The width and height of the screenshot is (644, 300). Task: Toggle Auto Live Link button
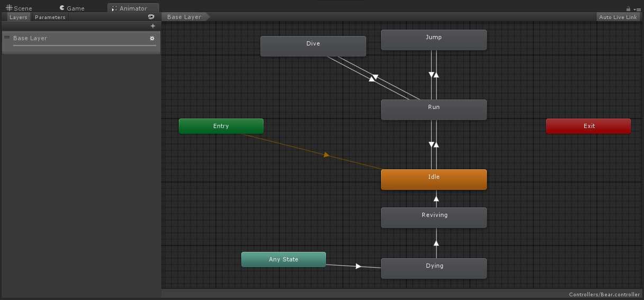(x=618, y=17)
